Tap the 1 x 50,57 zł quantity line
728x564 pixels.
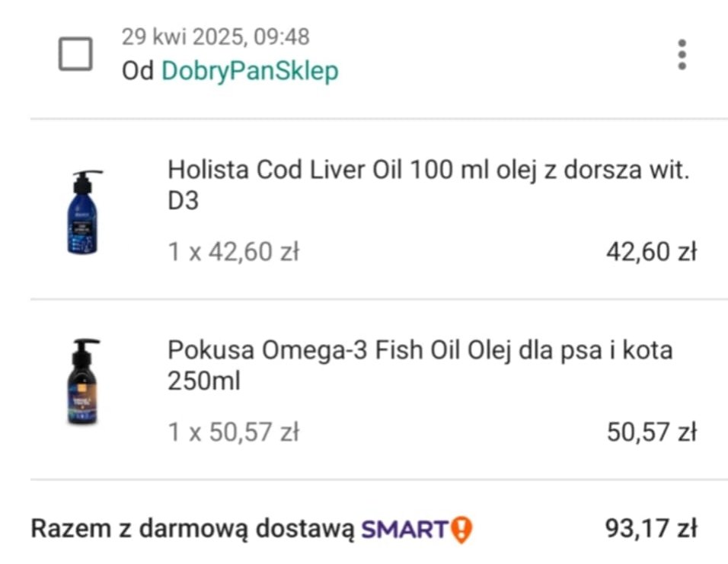click(233, 432)
